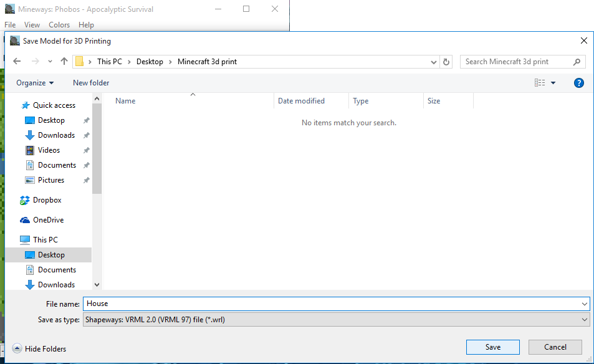The height and width of the screenshot is (364, 594).
Task: Go back using the back arrow
Action: tap(17, 61)
